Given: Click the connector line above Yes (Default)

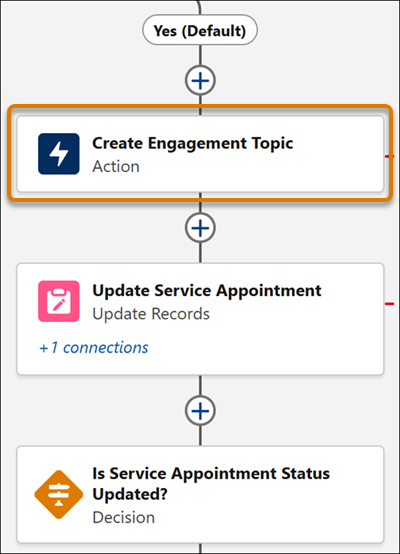Looking at the screenshot, I should pyautogui.click(x=199, y=7).
